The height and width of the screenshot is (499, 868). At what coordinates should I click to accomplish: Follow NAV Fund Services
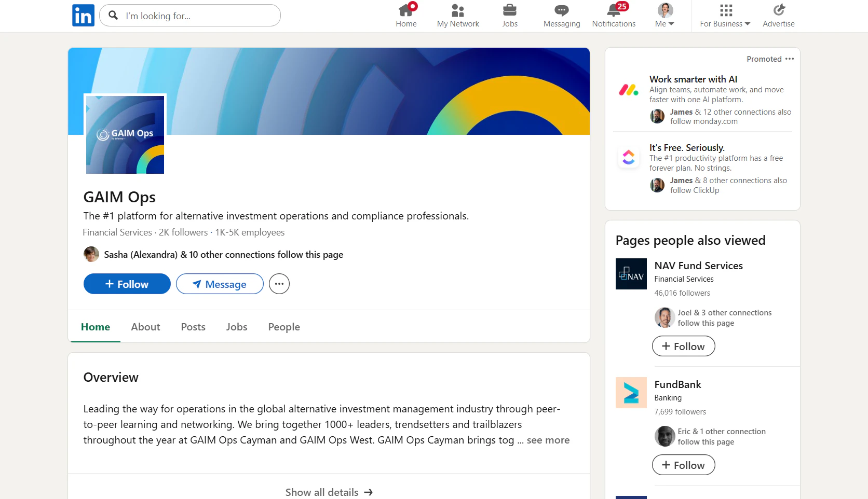(683, 346)
